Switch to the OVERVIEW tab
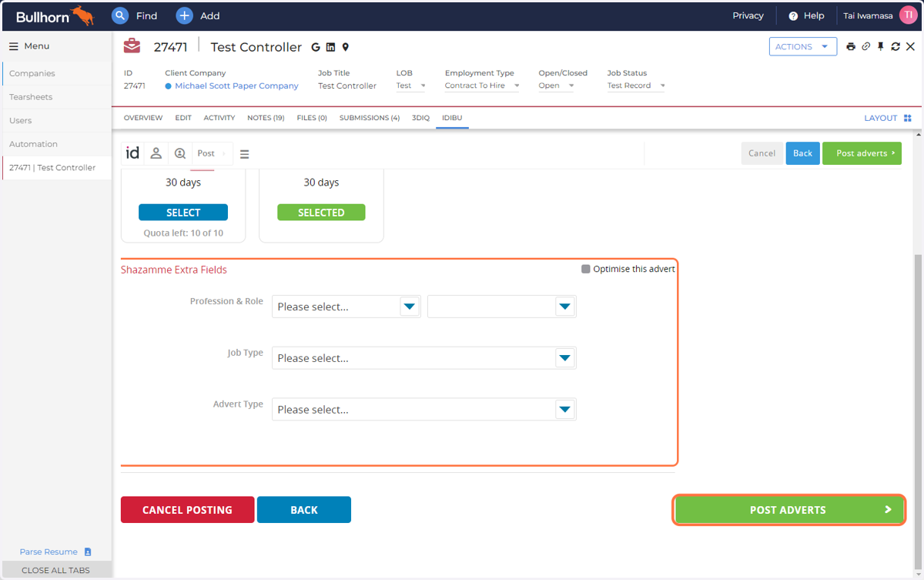The width and height of the screenshot is (924, 580). pos(143,118)
